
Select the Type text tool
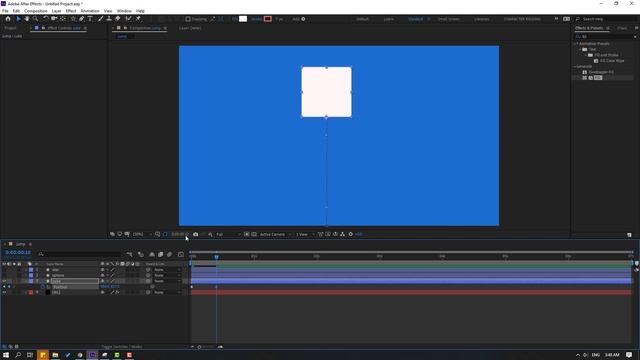click(90, 19)
